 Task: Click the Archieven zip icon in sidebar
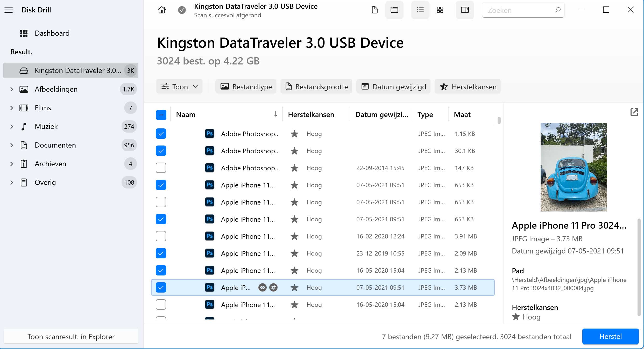click(x=24, y=164)
